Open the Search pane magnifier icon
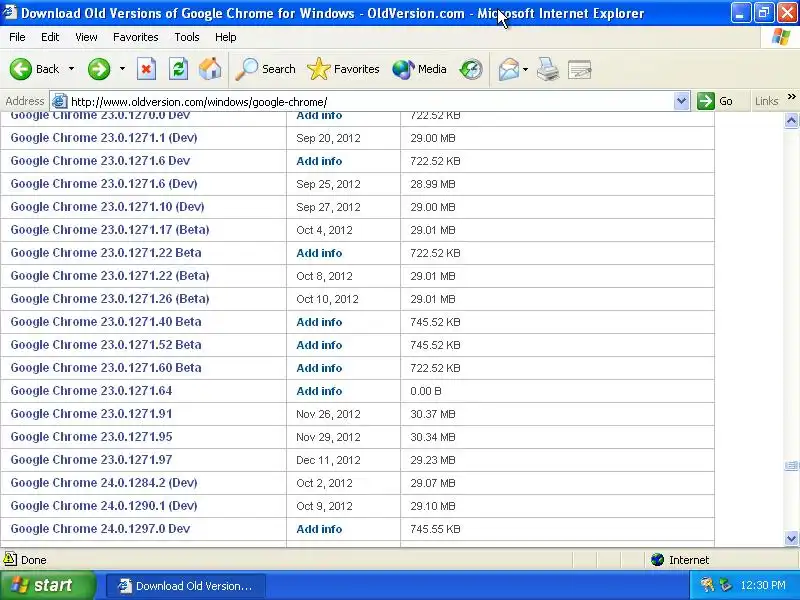The width and height of the screenshot is (800, 600). point(246,69)
